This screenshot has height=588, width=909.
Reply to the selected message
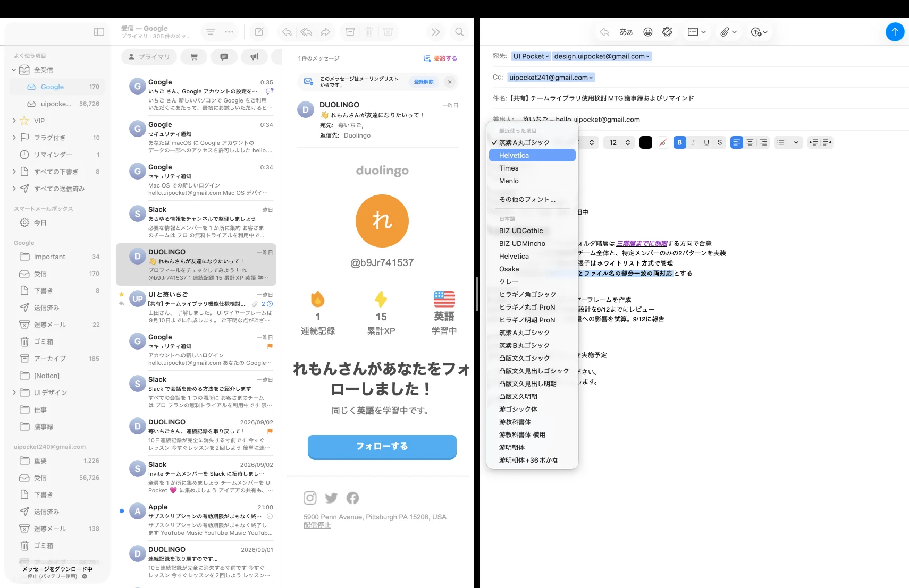tap(287, 32)
